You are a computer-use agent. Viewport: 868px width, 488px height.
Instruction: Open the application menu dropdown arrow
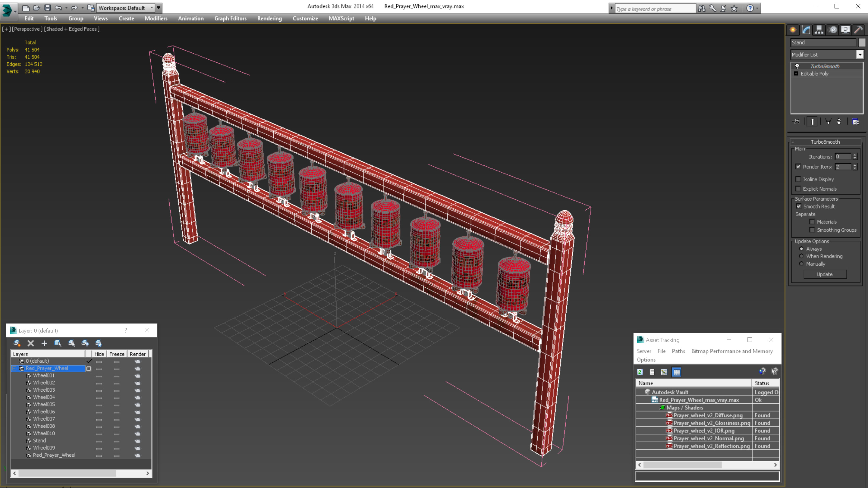coord(15,11)
